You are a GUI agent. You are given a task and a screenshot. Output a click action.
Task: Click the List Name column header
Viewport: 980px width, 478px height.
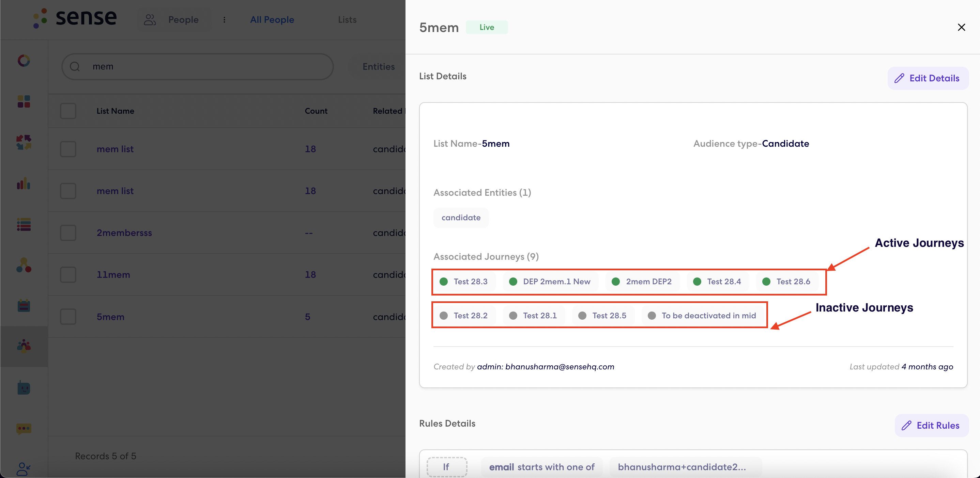pos(115,111)
